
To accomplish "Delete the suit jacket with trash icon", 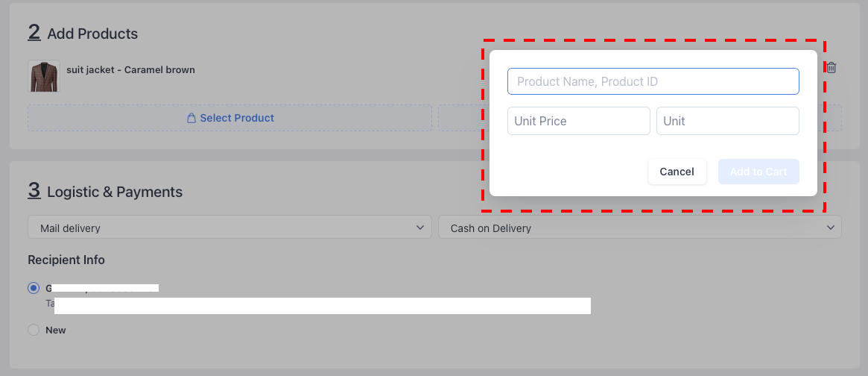I will (831, 68).
